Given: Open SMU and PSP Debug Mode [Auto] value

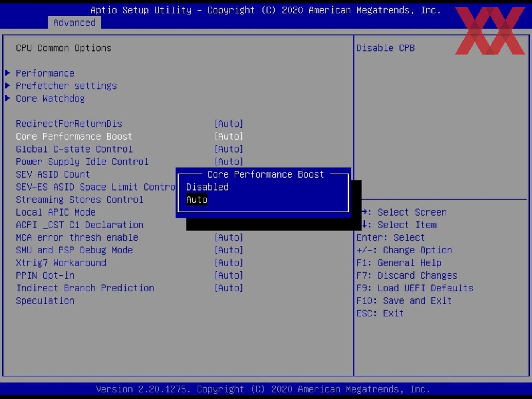Looking at the screenshot, I should pos(228,250).
